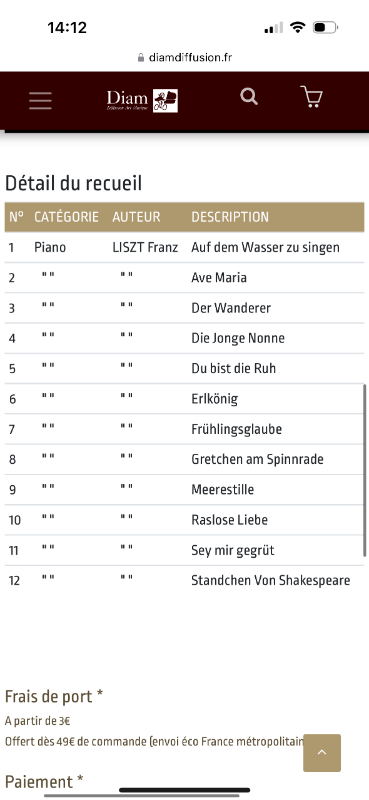
Task: Select the AUTEUR column header
Action: (136, 217)
